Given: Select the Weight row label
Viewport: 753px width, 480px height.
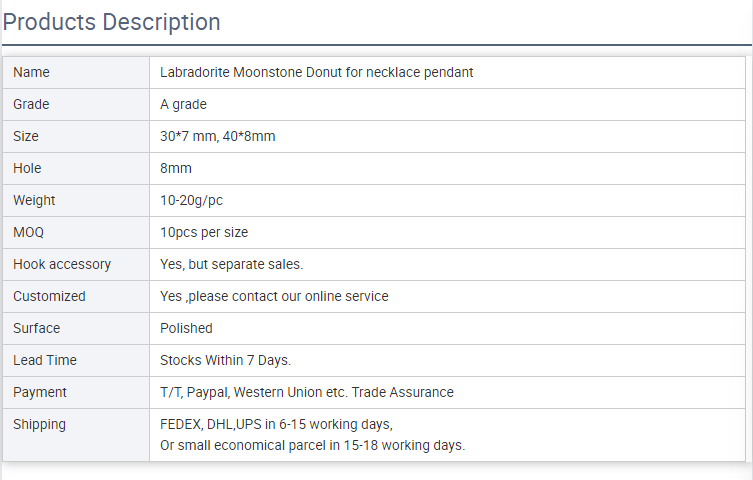Looking at the screenshot, I should (x=34, y=200).
